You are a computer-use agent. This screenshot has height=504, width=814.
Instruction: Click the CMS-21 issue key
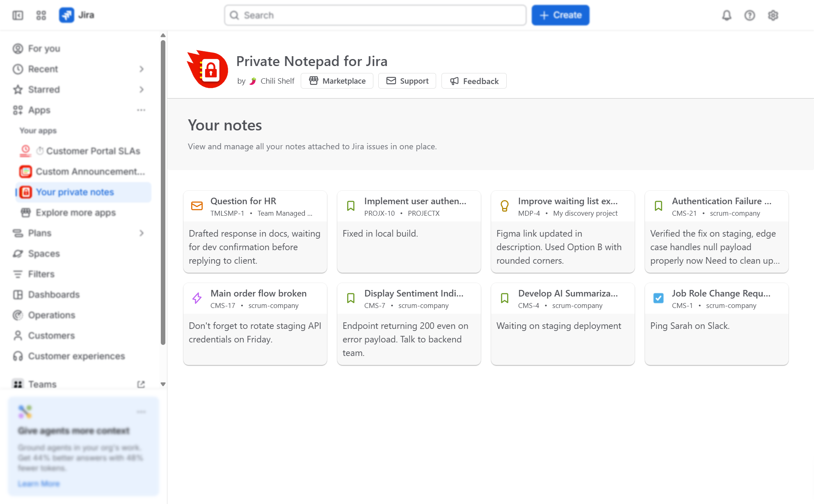tap(684, 213)
